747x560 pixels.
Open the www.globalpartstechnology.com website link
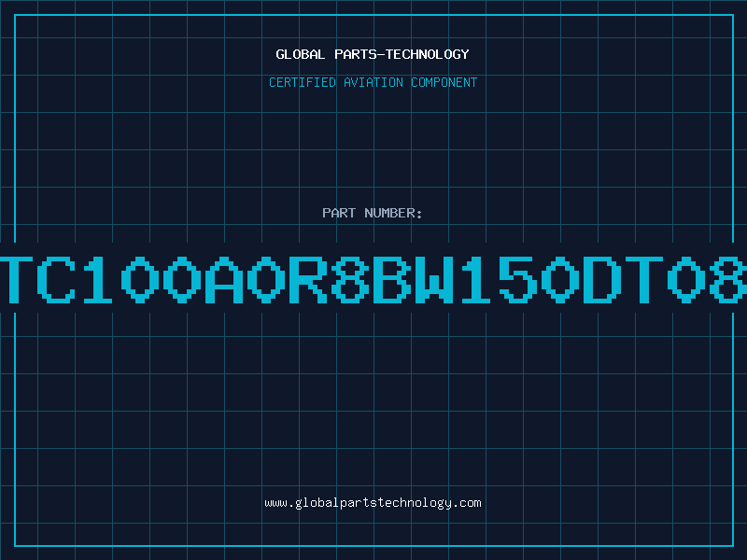tap(373, 503)
